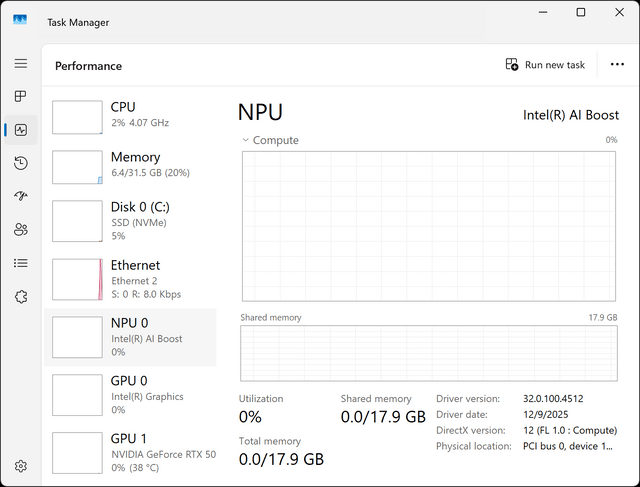Click the GPU 1 mini graph thumbnail
Image resolution: width=640 pixels, height=487 pixels.
click(77, 453)
